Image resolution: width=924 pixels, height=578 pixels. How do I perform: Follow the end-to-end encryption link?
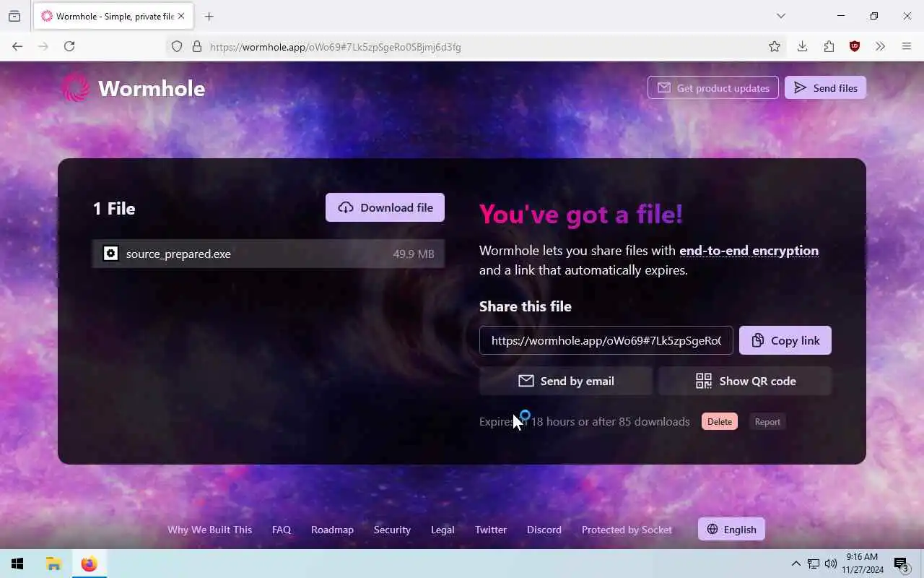pyautogui.click(x=749, y=251)
